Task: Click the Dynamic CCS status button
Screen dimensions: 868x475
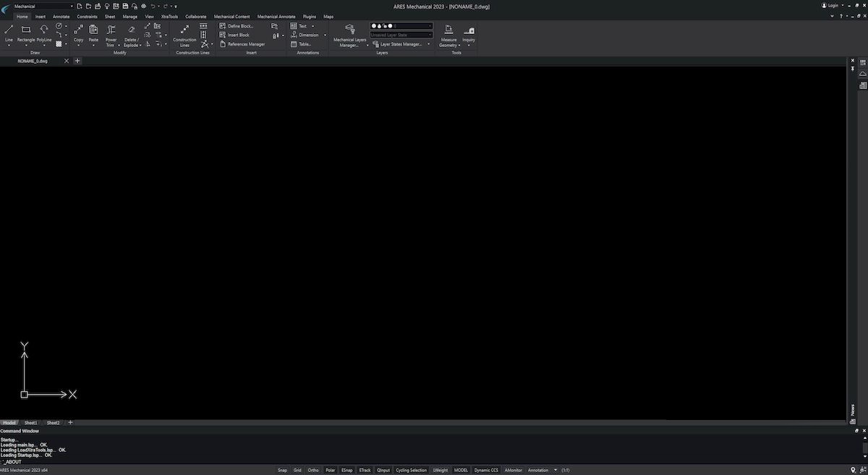Action: click(x=486, y=470)
